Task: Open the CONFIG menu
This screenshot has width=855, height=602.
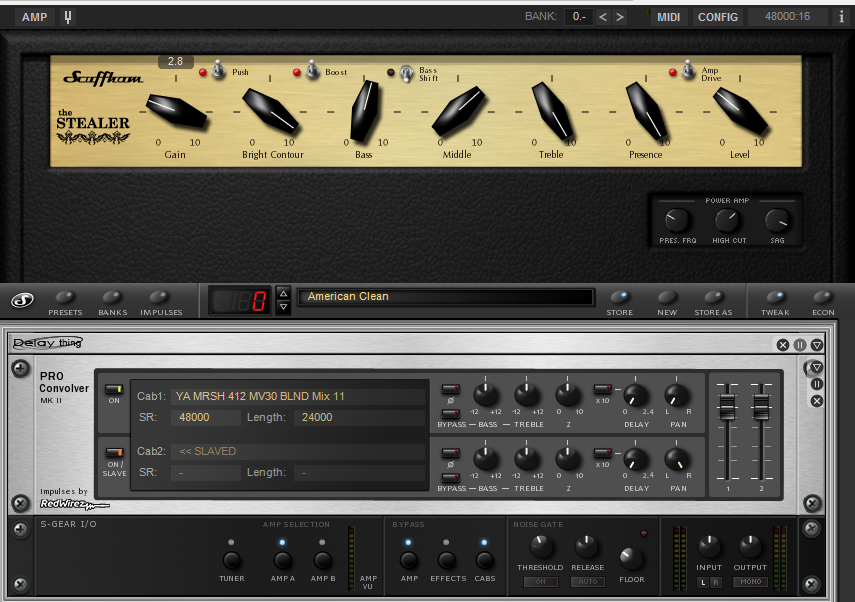Action: tap(718, 17)
